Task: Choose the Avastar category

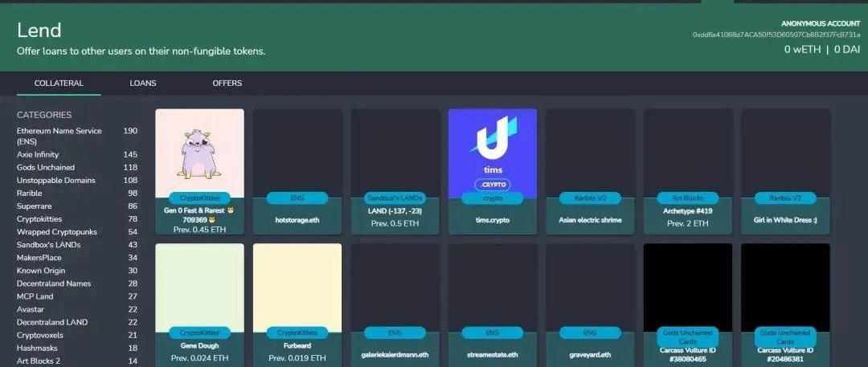Action: [77, 309]
